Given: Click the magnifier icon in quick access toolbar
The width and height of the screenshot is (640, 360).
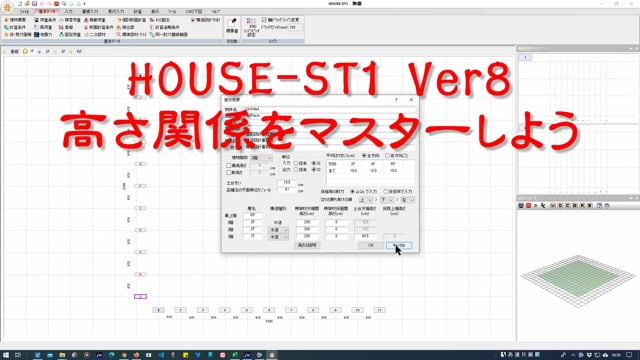Looking at the screenshot, I should (x=64, y=4).
